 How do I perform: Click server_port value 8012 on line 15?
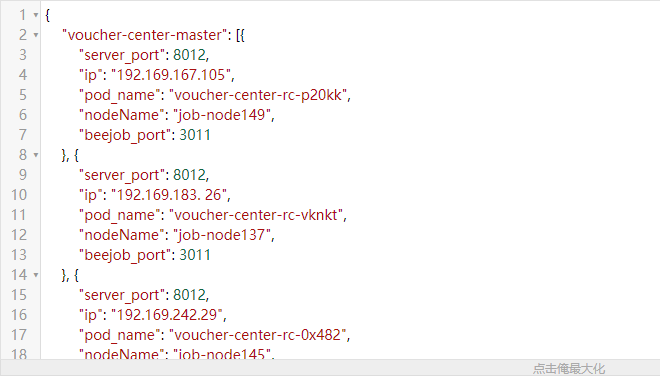point(189,295)
